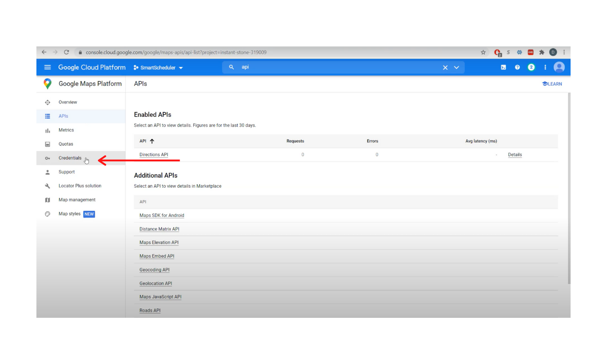
Task: Open the Directions API link
Action: (154, 155)
